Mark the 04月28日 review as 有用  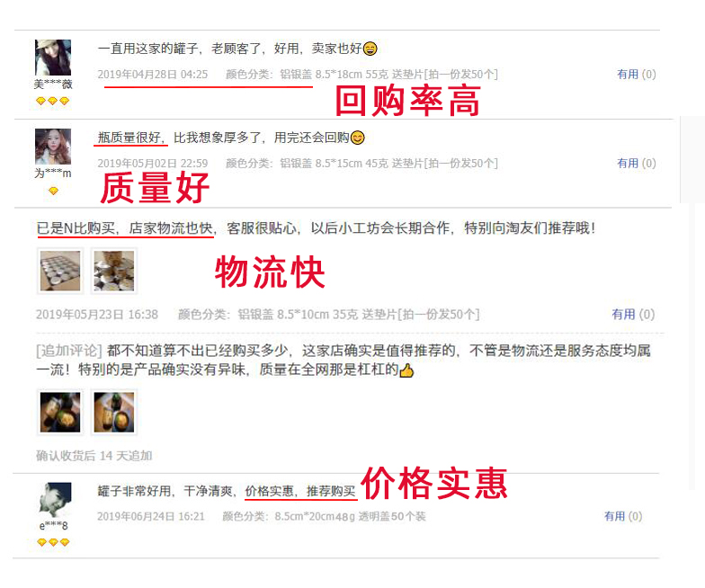637,74
